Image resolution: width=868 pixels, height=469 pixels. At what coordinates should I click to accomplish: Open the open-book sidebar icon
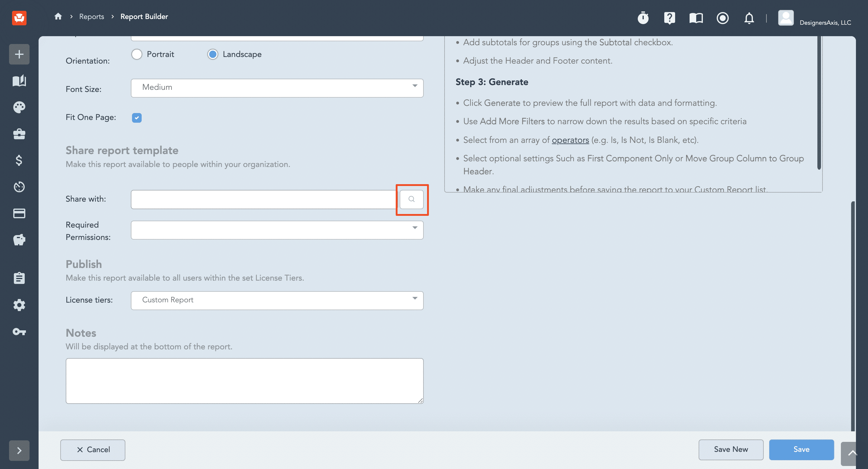click(19, 80)
